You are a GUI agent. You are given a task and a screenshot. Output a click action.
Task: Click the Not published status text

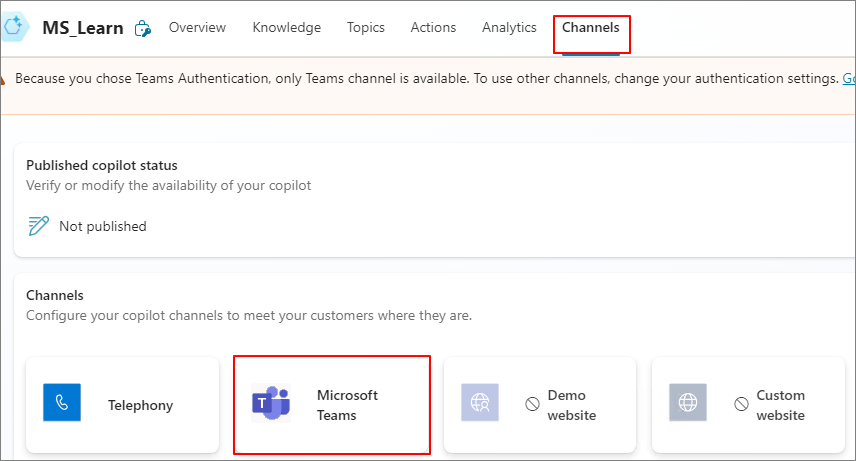pos(103,226)
